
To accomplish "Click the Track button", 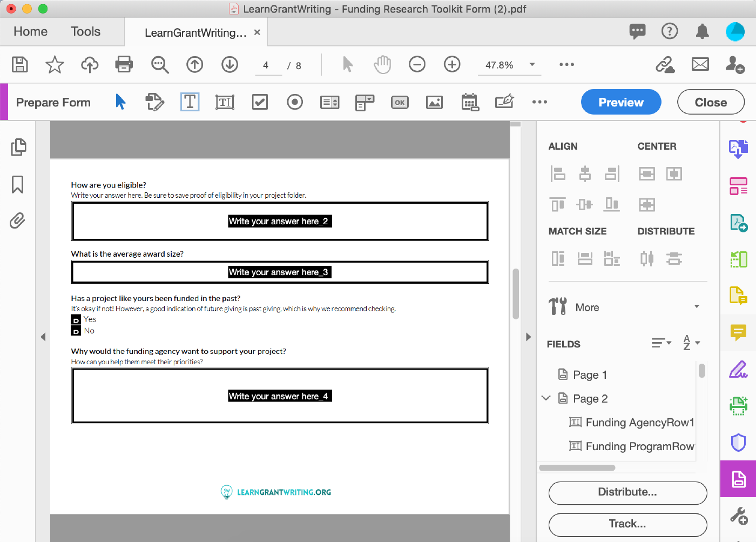I will point(627,524).
